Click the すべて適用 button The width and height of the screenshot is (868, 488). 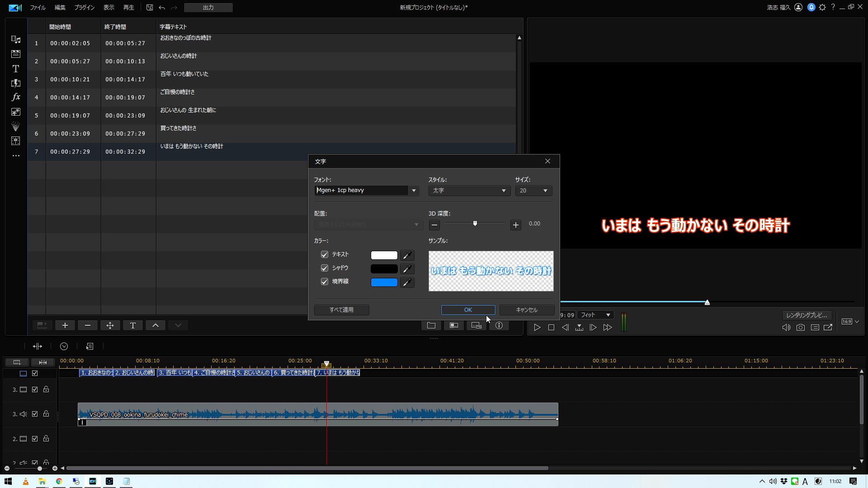point(341,310)
